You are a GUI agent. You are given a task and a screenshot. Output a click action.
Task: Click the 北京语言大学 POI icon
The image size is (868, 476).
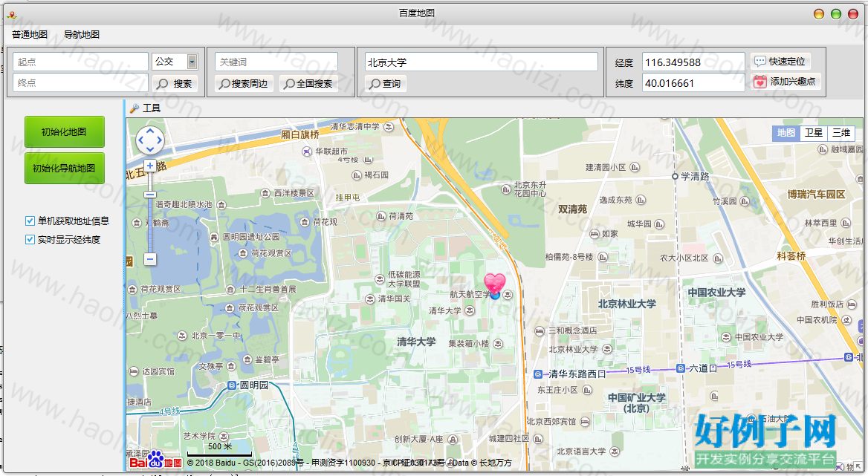[x=614, y=451]
